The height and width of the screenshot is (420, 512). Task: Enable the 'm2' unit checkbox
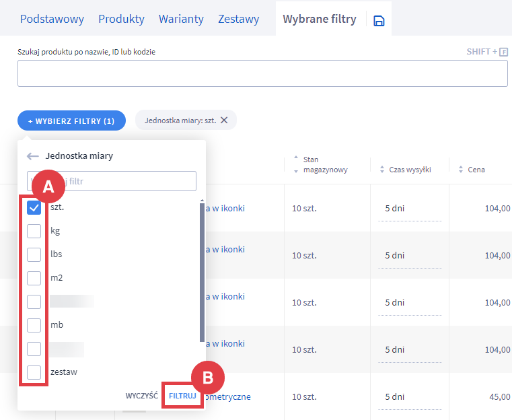coord(34,278)
